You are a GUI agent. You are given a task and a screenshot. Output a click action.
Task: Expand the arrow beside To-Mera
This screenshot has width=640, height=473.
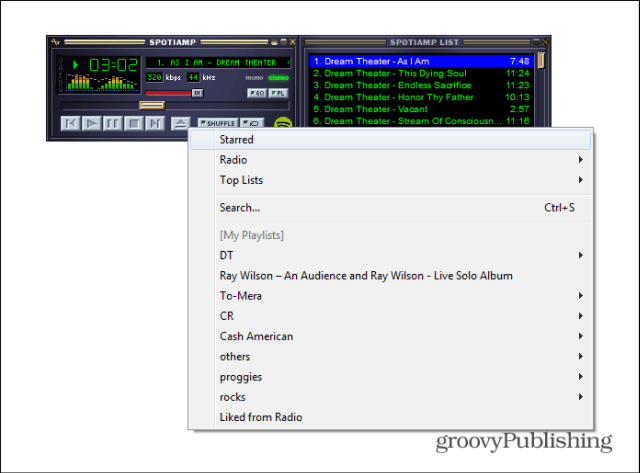pos(580,296)
